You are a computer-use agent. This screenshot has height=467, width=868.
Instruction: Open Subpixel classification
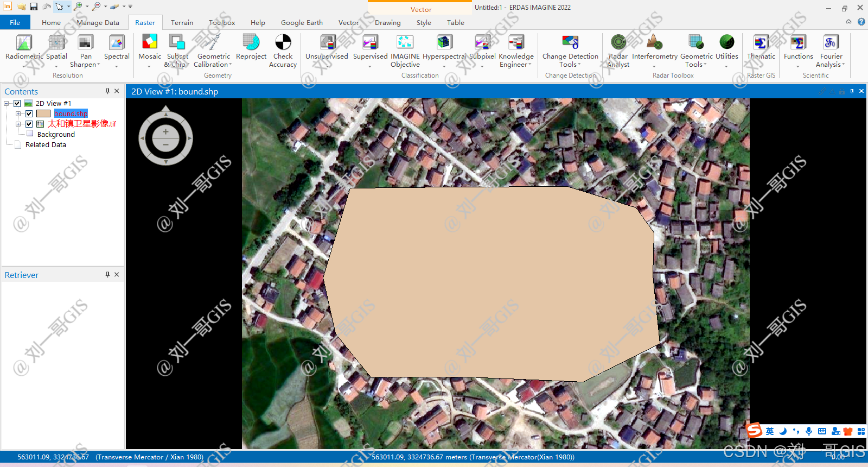[482, 48]
